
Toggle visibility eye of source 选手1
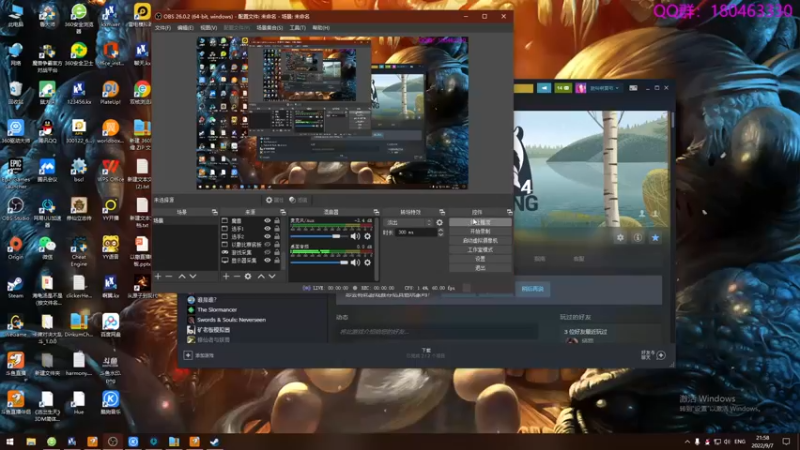pos(267,229)
